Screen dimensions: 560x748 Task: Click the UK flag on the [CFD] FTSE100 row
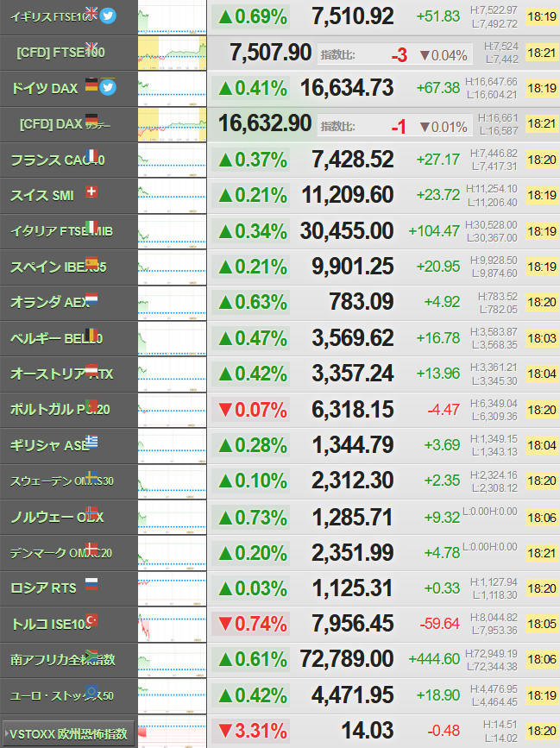(91, 48)
